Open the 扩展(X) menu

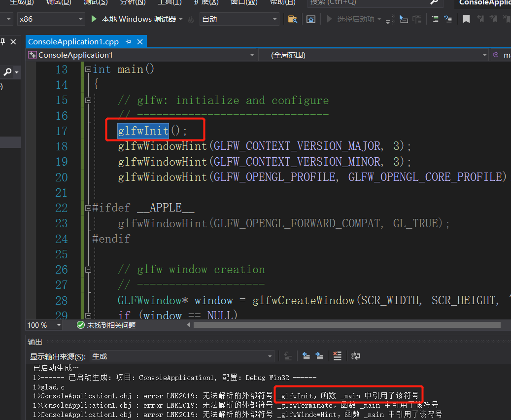pos(206,2)
